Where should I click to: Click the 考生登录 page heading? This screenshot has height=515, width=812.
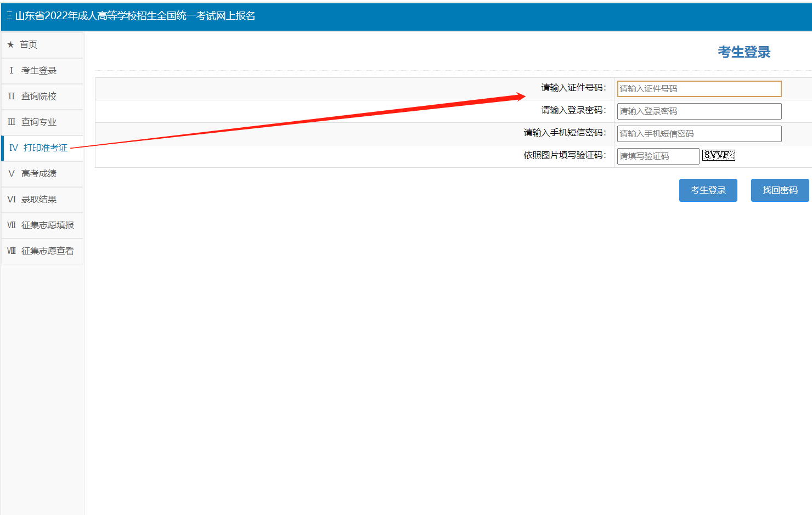click(744, 52)
